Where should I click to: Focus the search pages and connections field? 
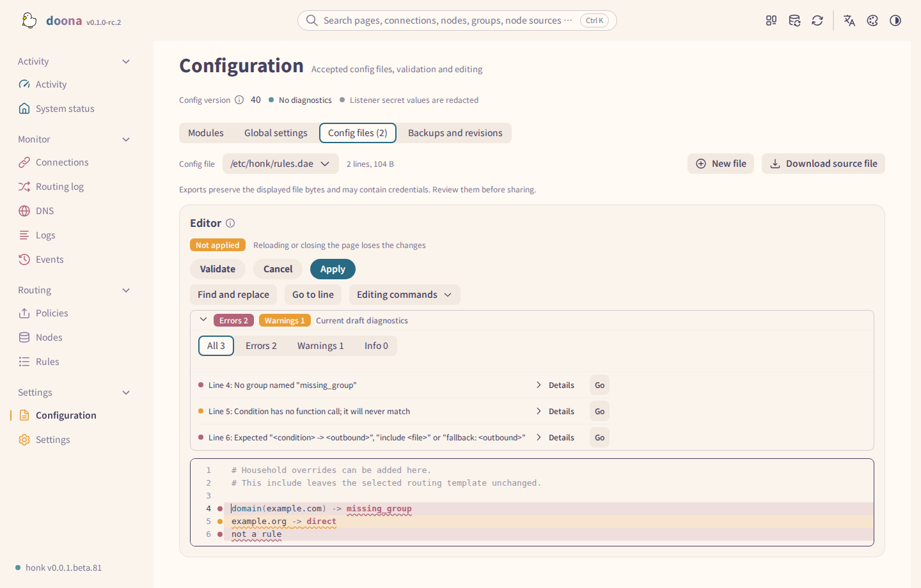click(x=457, y=20)
